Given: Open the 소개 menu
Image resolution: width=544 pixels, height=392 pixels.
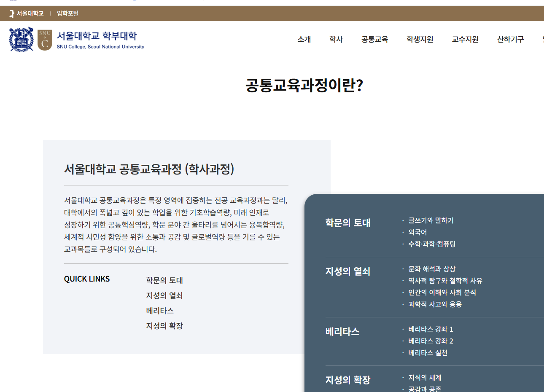Looking at the screenshot, I should [304, 39].
